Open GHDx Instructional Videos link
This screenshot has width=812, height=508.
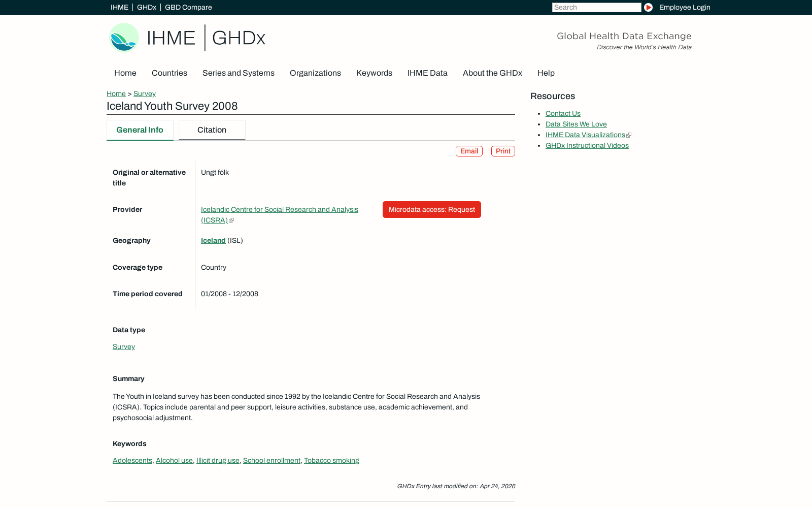587,146
